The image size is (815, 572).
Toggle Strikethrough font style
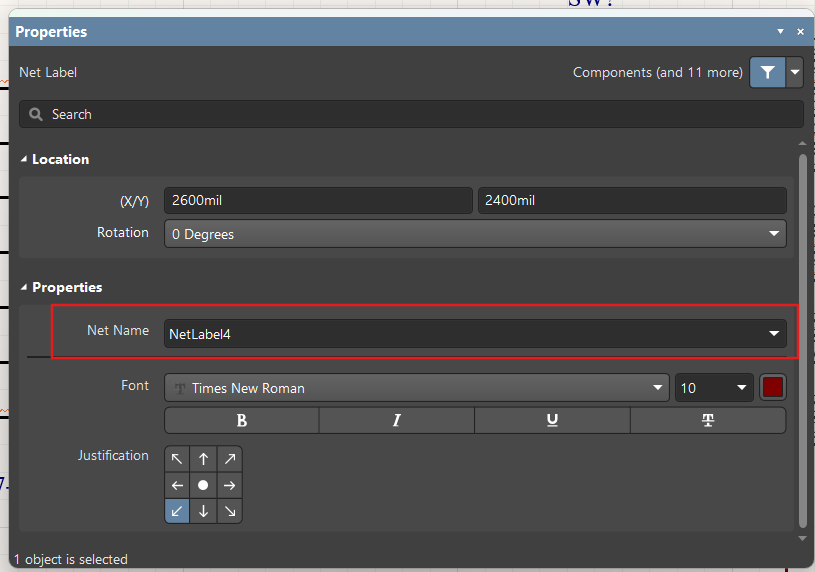click(708, 420)
